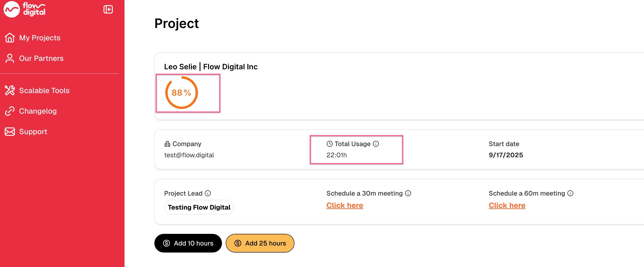This screenshot has height=267, width=644.
Task: Open the Support page
Action: pos(33,132)
